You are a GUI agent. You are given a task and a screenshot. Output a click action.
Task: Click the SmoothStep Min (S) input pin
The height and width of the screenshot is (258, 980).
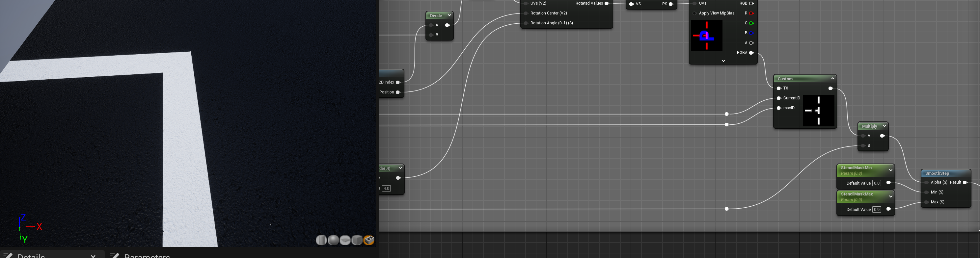coord(927,192)
